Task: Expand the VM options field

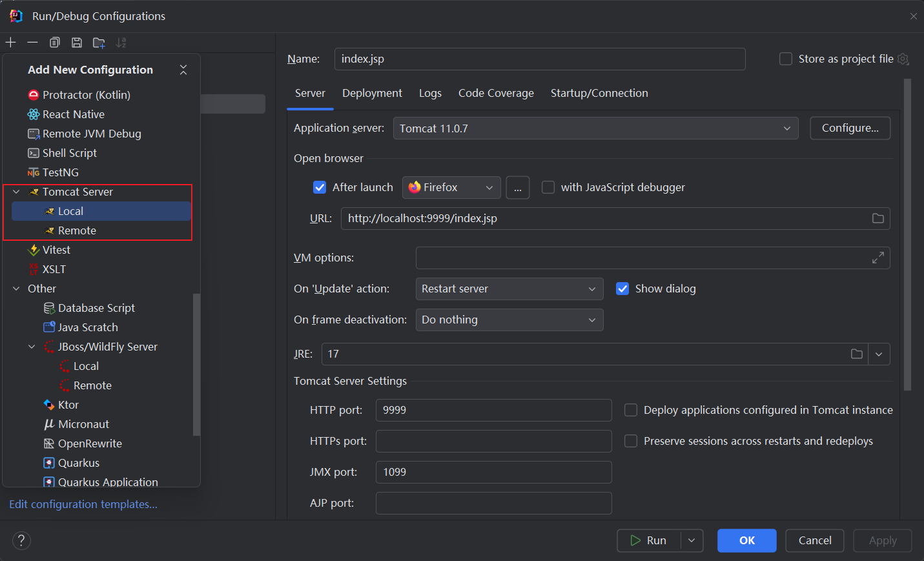Action: [x=878, y=258]
